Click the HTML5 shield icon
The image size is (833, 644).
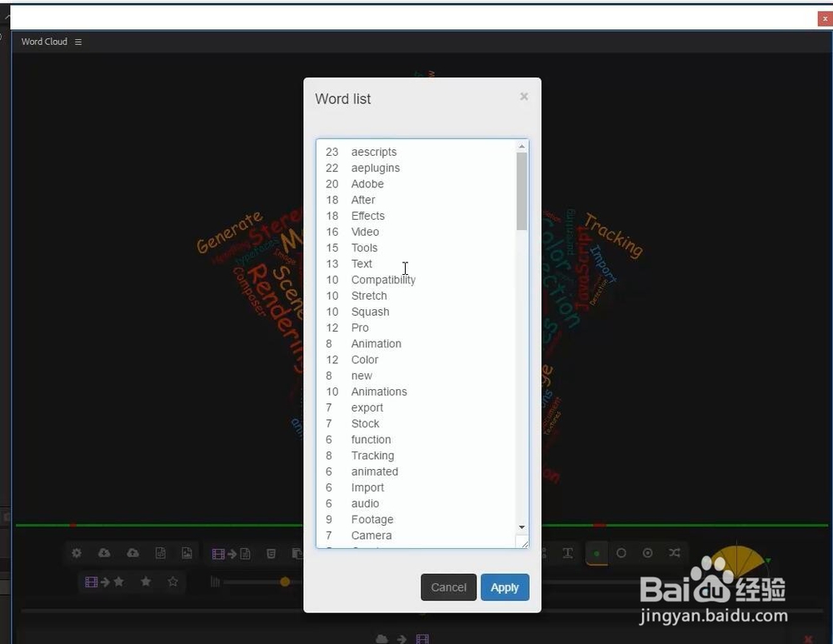(x=271, y=554)
